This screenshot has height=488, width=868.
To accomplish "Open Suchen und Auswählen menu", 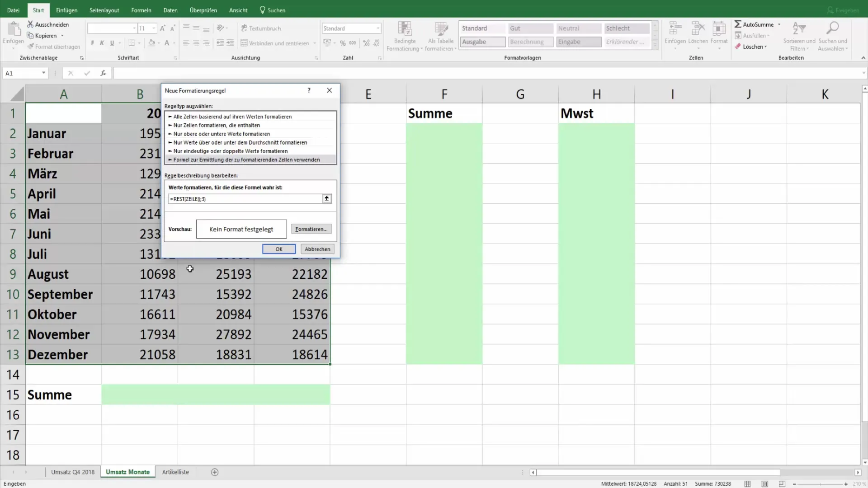I will coord(833,36).
